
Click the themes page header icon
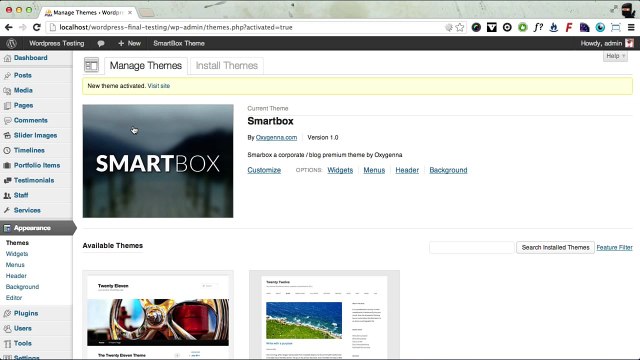click(91, 65)
